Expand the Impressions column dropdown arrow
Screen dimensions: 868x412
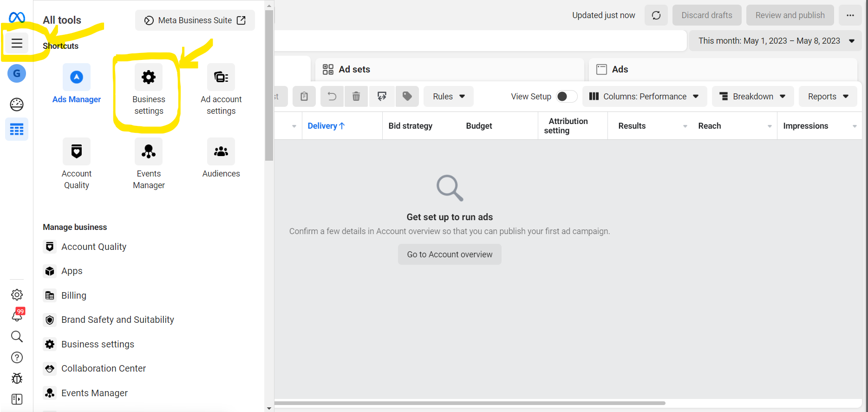[x=855, y=126]
